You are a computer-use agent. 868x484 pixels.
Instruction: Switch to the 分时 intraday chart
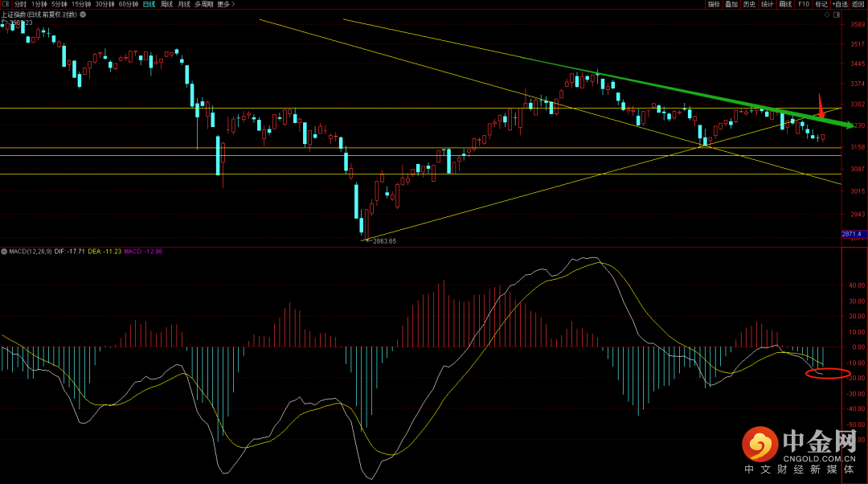pyautogui.click(x=20, y=4)
